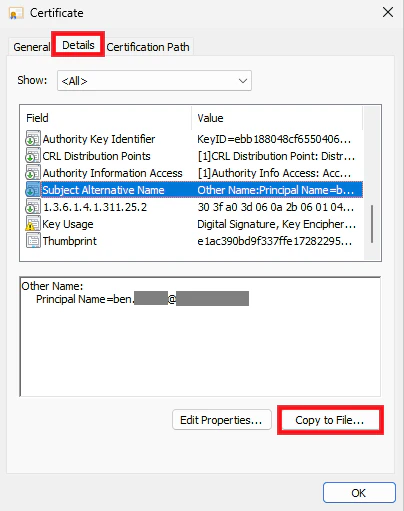
Task: Click the Copy to File button
Action: click(x=330, y=420)
